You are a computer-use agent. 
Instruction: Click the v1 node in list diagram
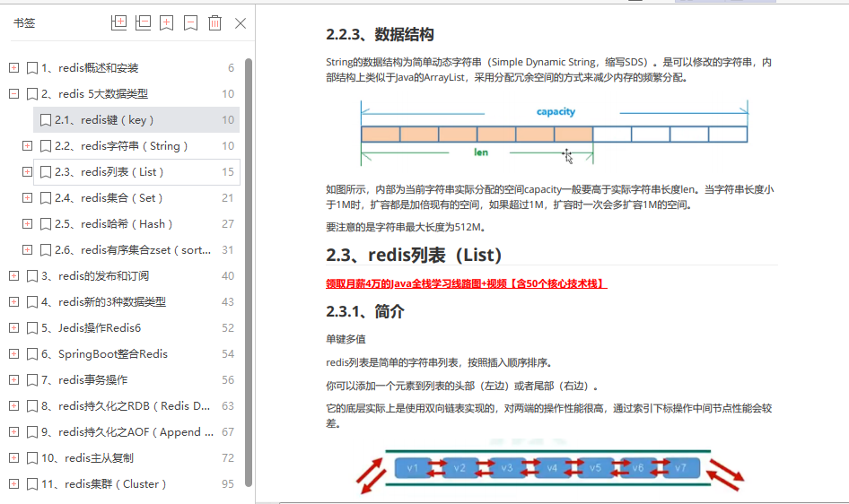413,468
